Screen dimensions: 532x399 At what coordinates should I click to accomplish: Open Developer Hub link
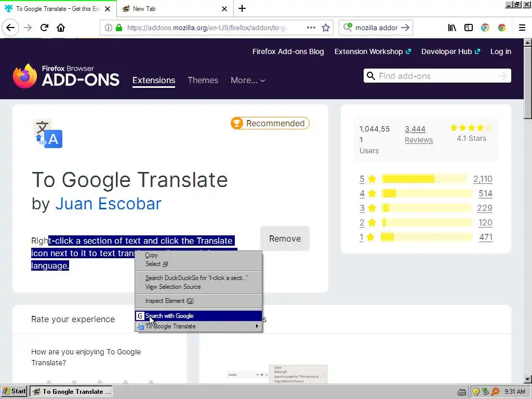point(450,51)
